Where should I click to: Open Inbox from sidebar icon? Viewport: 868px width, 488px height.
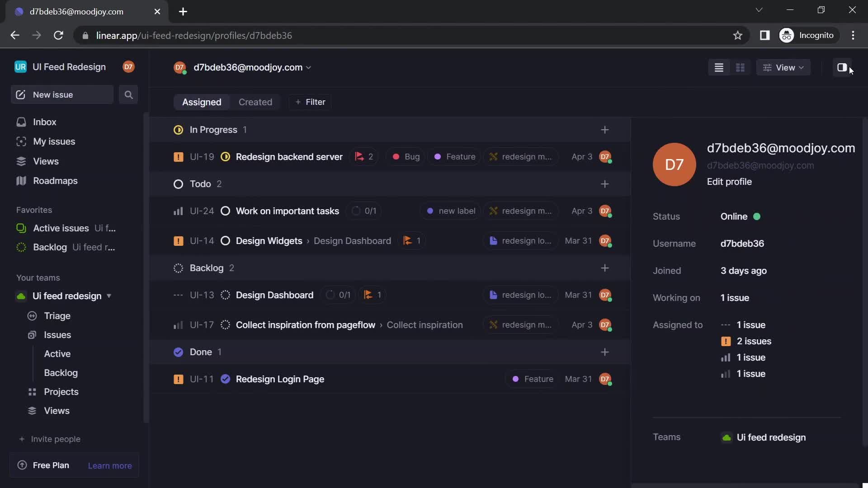click(x=21, y=122)
